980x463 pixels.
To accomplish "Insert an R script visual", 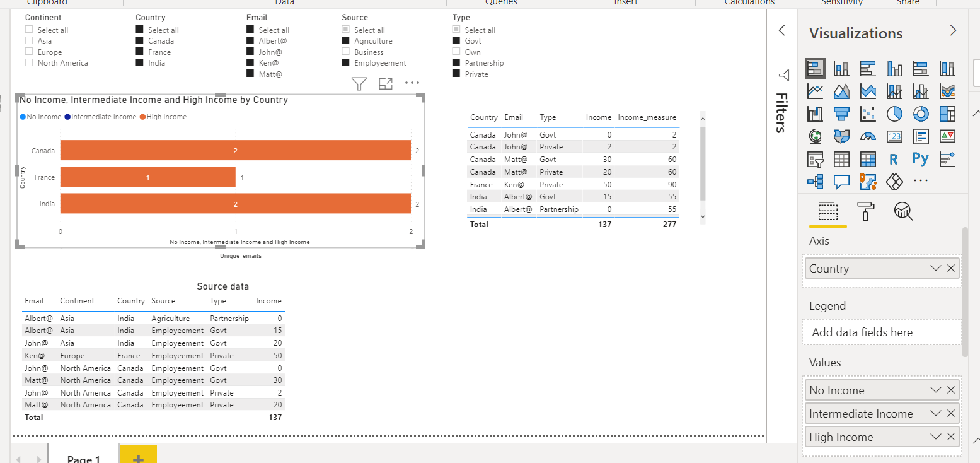I will click(894, 159).
